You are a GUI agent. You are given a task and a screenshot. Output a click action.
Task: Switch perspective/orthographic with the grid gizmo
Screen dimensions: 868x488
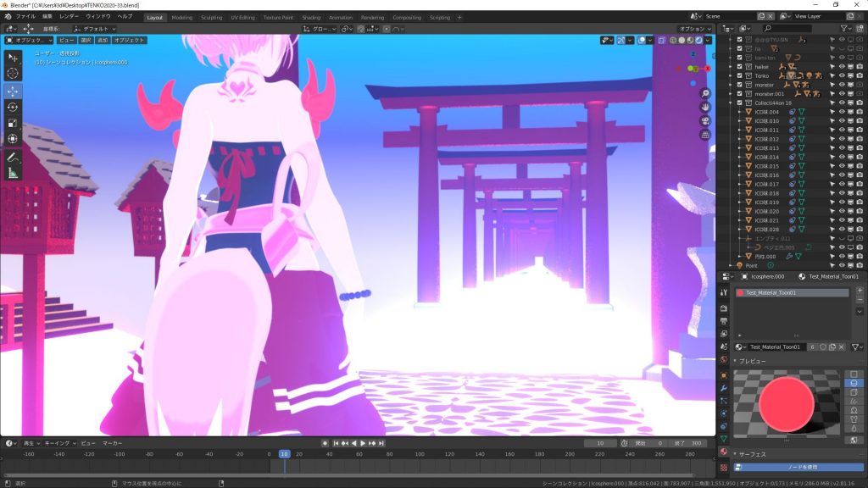click(x=704, y=135)
